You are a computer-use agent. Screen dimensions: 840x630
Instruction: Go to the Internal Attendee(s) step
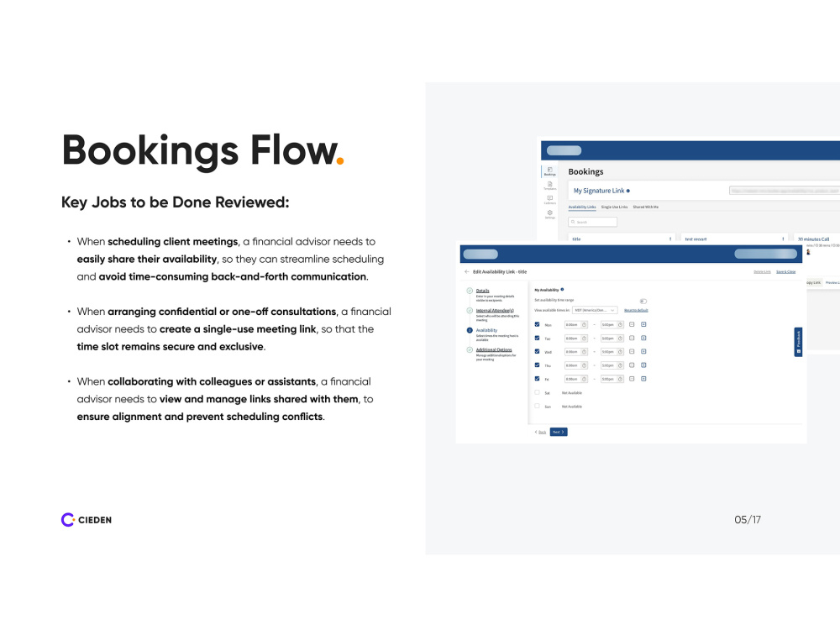(495, 311)
